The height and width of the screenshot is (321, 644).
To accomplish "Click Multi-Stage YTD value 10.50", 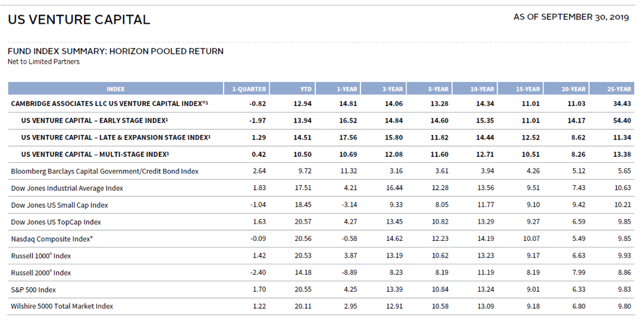I will click(x=303, y=154).
